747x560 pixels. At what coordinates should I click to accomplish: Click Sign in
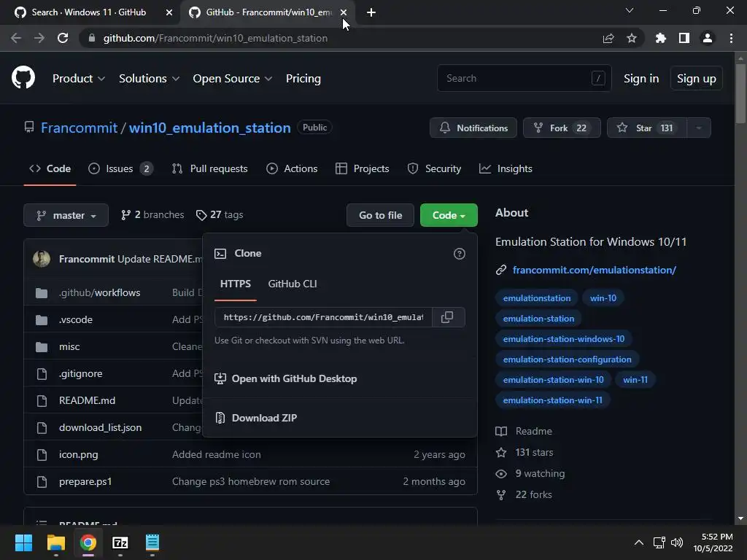[x=641, y=79]
